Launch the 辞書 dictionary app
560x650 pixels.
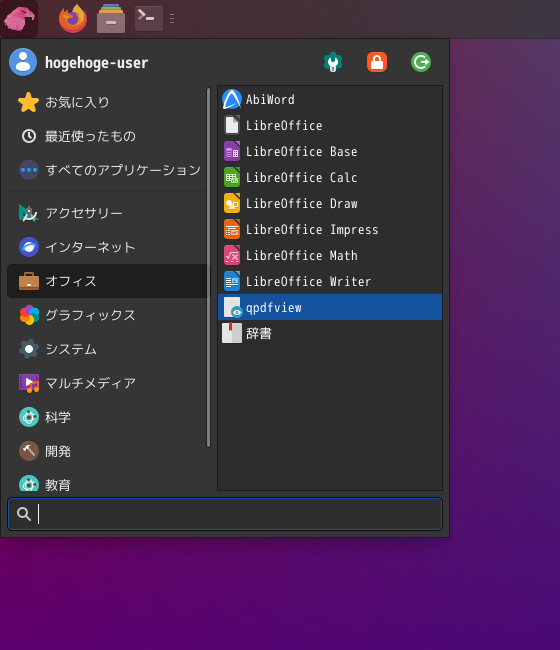330,333
